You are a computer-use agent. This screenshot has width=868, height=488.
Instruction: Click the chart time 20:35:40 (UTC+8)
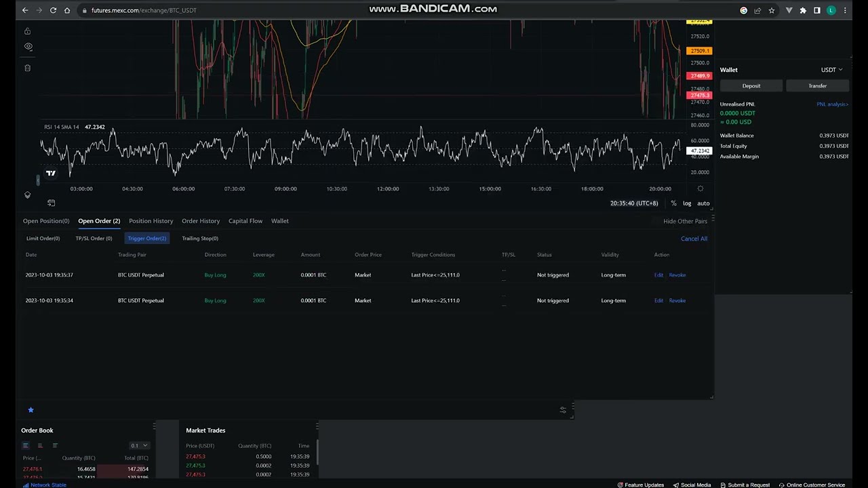tap(634, 203)
